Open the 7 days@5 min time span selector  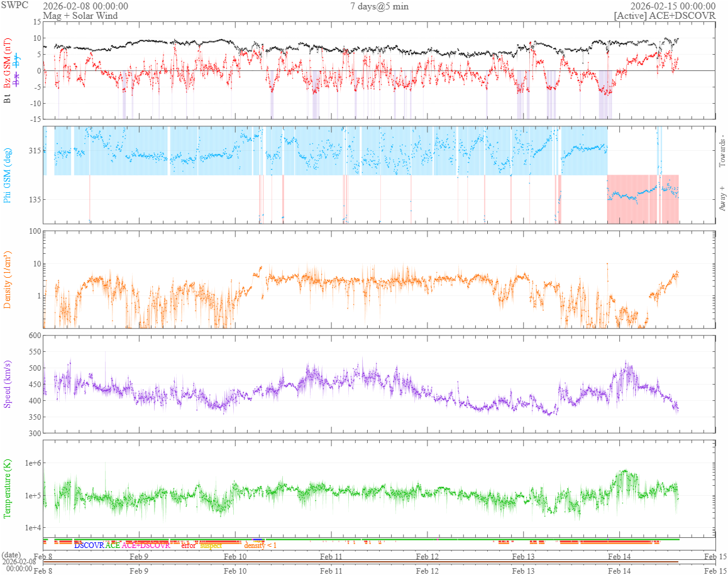click(379, 6)
